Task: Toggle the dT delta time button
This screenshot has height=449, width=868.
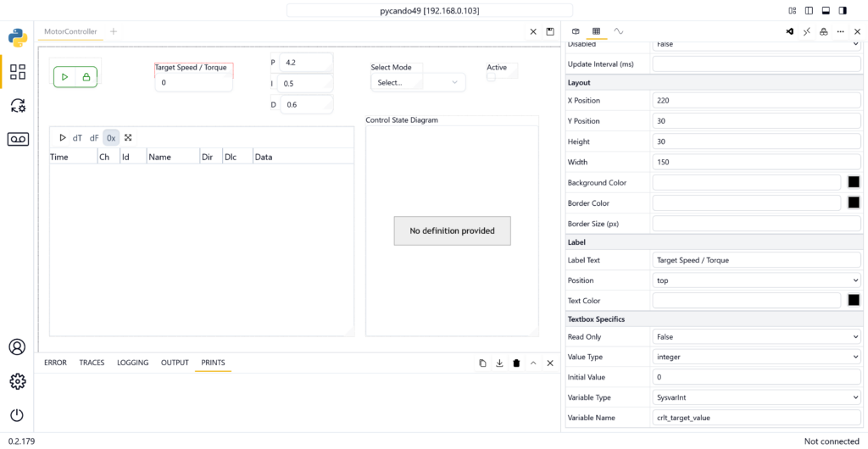Action: pyautogui.click(x=77, y=137)
